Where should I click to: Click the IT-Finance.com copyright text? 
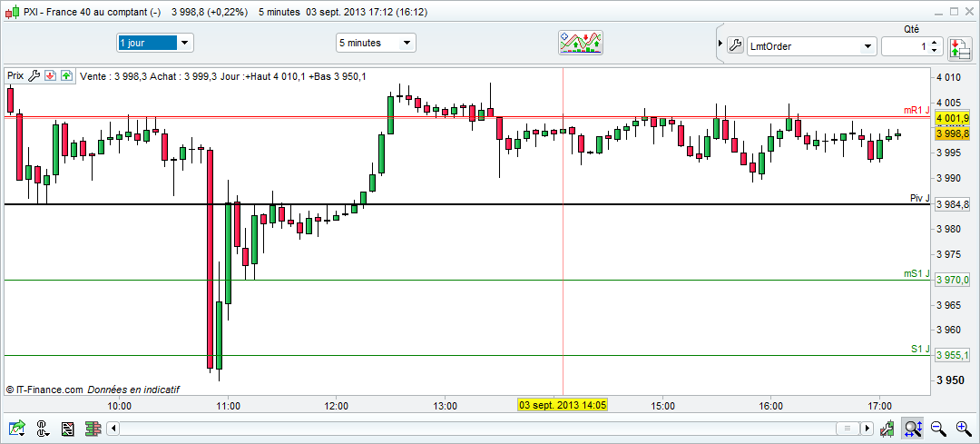[44, 389]
